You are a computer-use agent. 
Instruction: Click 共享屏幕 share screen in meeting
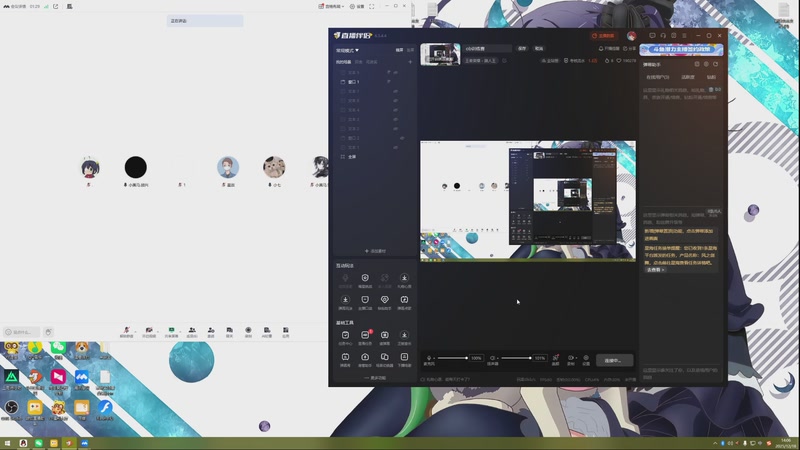click(171, 332)
